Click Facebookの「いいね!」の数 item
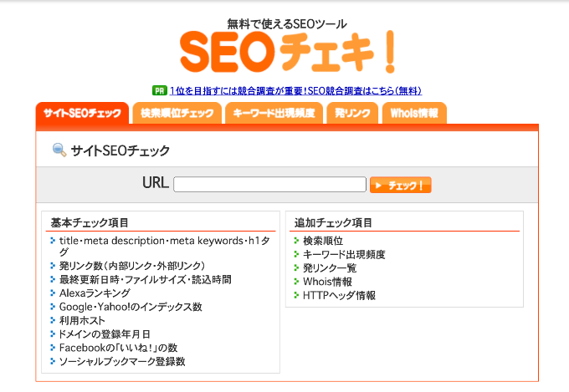 (x=118, y=348)
